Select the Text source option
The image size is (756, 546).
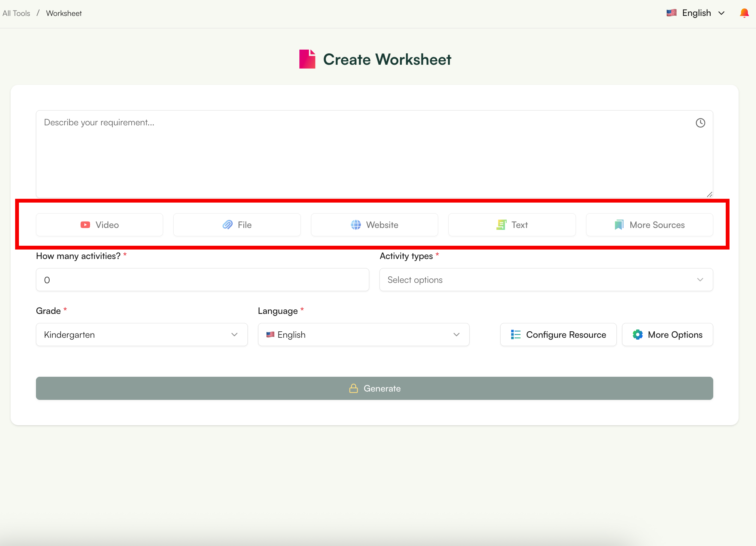pos(512,225)
